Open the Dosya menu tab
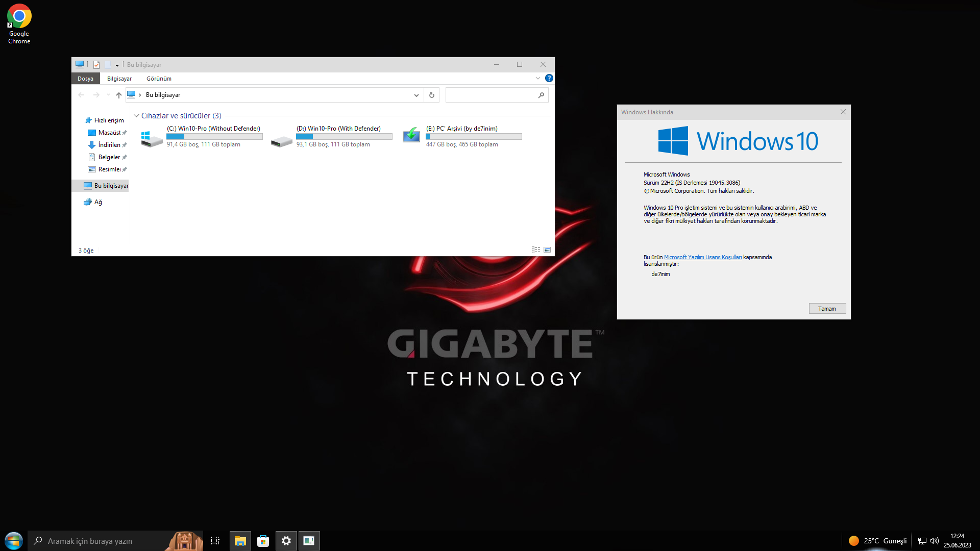Viewport: 980px width, 551px height. pos(85,79)
